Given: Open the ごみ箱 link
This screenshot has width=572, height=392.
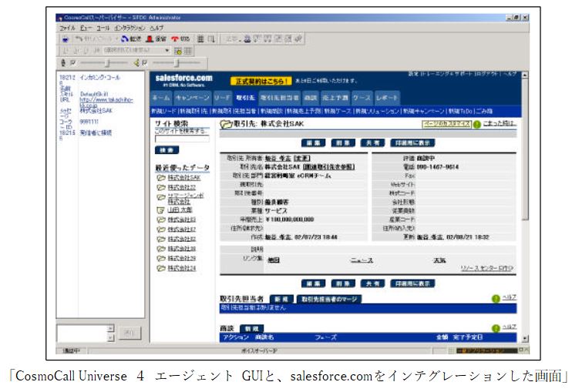Looking at the screenshot, I should click(x=484, y=111).
